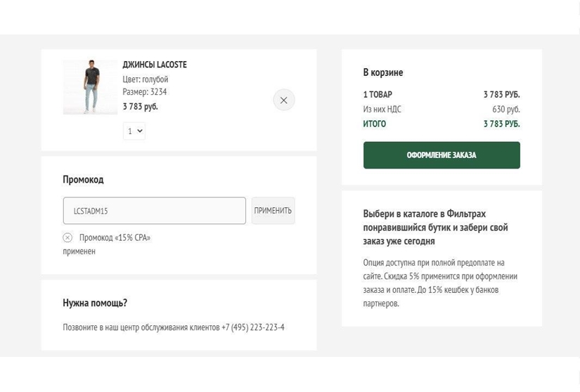Click the 3 783 руб. product price
The height and width of the screenshot is (392, 580).
[140, 107]
